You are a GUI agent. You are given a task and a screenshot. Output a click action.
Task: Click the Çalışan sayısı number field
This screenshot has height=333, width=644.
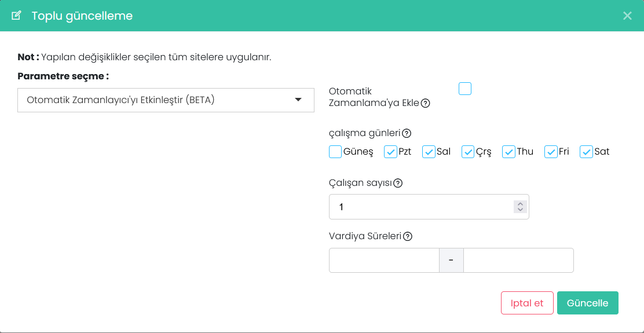[x=429, y=207]
